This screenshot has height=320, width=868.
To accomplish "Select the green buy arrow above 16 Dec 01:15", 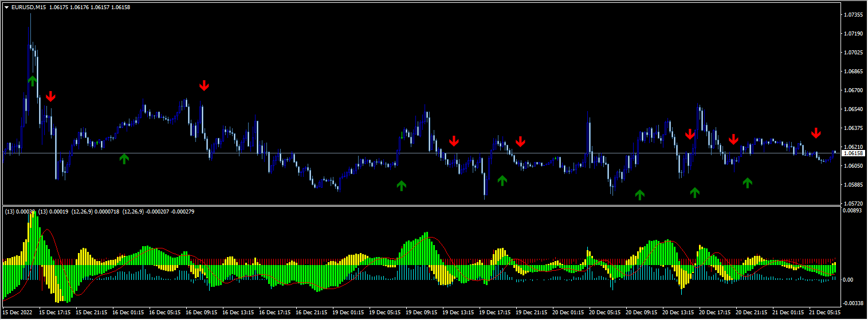I will (124, 159).
